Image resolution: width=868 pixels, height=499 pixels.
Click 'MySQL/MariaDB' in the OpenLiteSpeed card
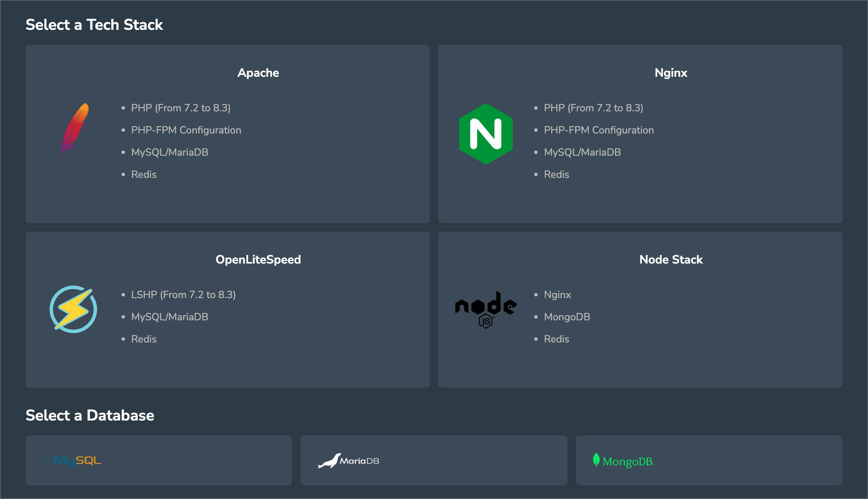tap(170, 317)
